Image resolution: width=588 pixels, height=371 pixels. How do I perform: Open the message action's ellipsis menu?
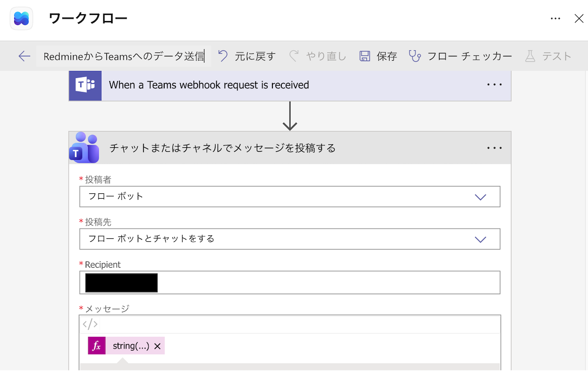494,148
